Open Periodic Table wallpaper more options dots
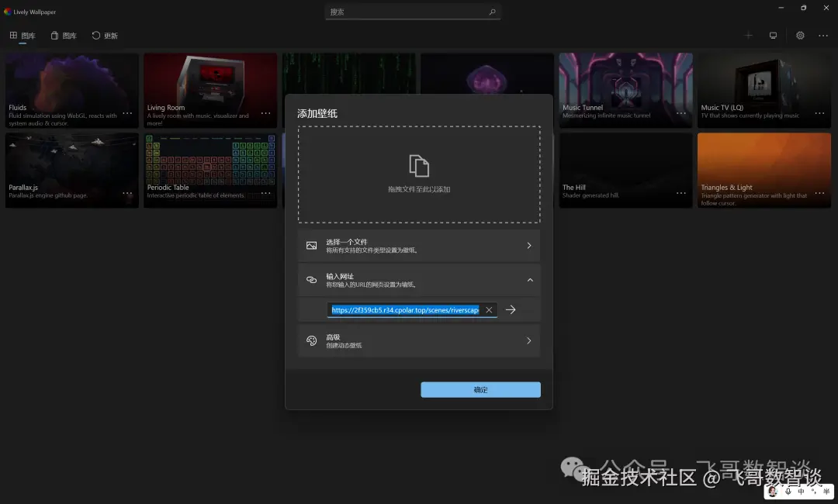The height and width of the screenshot is (504, 838). [x=265, y=193]
